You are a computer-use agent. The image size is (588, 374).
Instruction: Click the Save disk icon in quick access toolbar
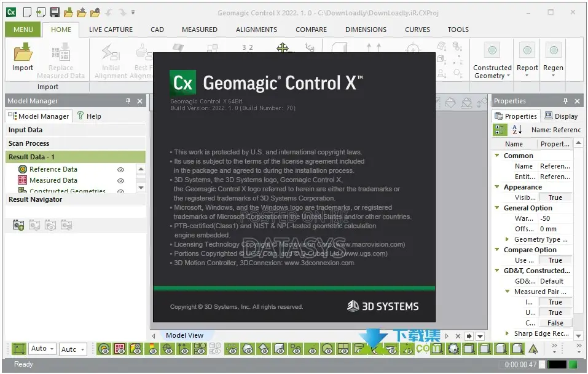pos(55,12)
